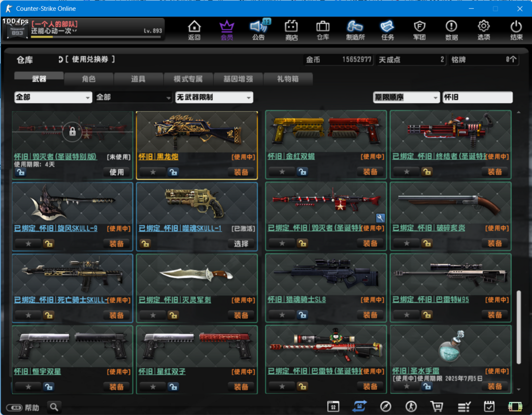Open the 仓库 briefcase icon in top bar

click(323, 30)
